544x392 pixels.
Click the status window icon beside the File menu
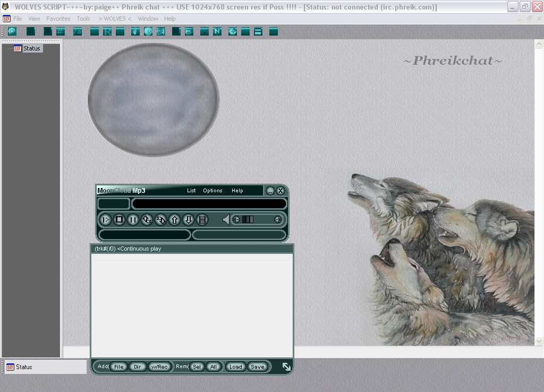coord(6,19)
